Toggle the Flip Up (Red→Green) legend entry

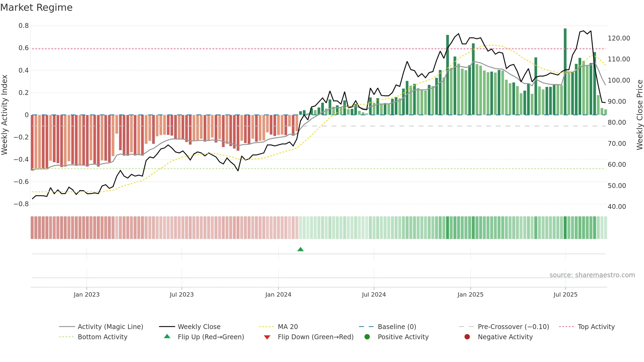click(204, 337)
